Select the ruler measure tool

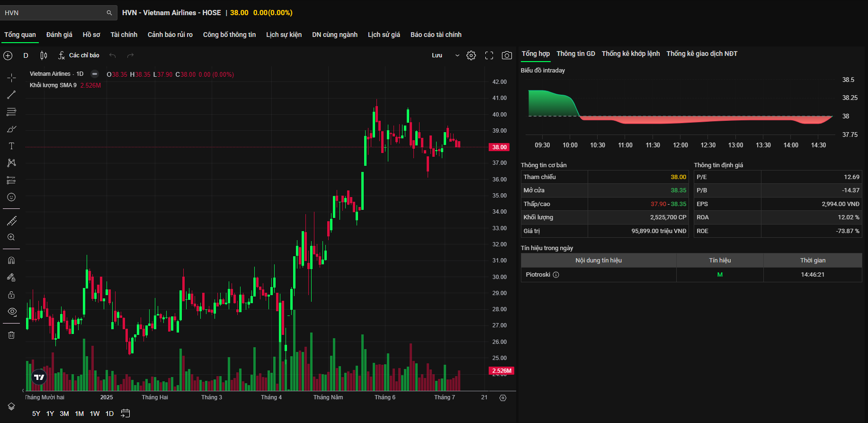click(11, 221)
